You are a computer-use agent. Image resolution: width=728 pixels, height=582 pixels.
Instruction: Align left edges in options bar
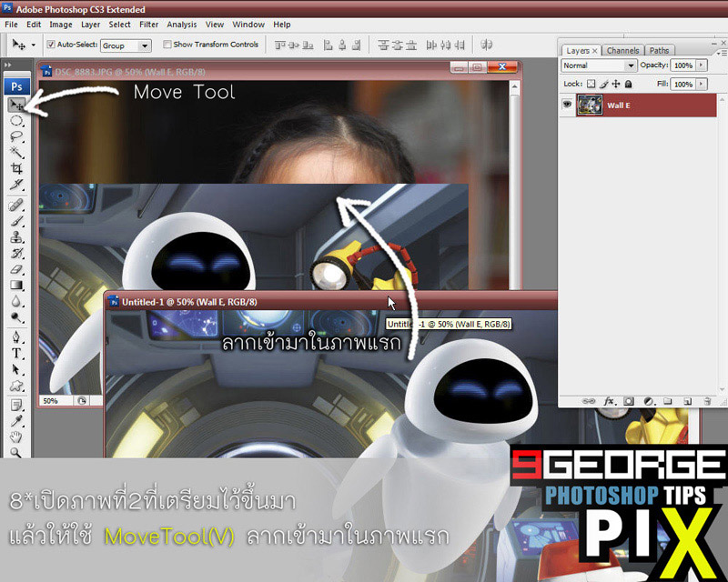tap(329, 45)
